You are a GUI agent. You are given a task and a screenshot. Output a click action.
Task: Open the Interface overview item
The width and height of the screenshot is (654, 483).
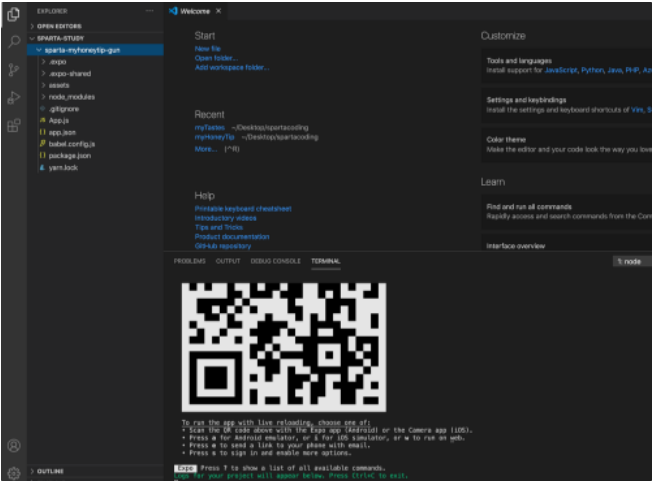coord(567,243)
